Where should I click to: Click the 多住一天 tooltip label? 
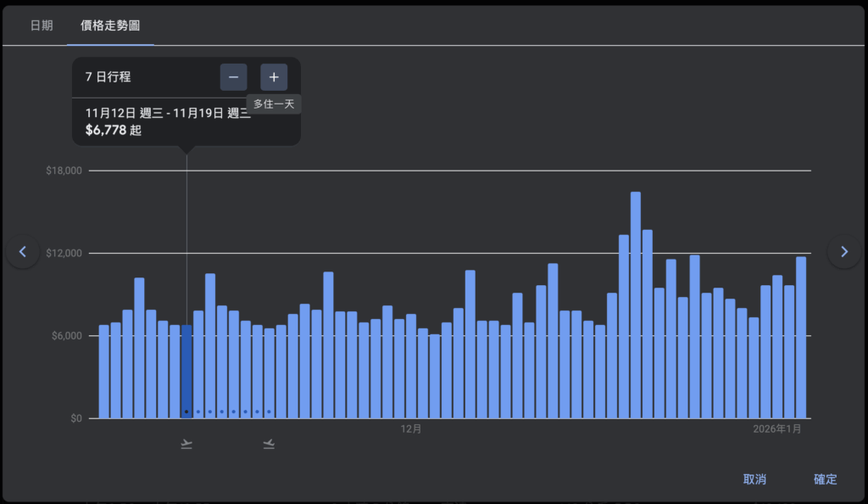[274, 104]
